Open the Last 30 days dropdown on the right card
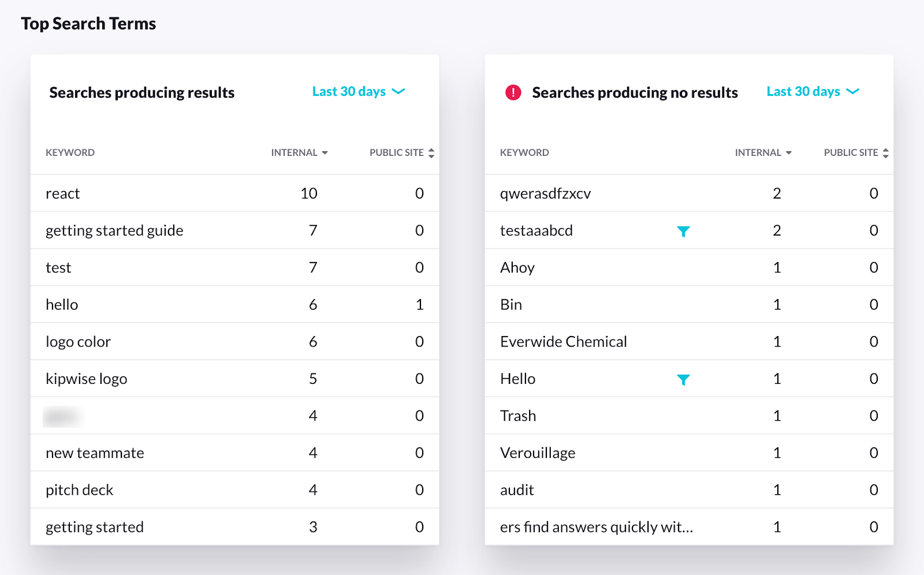924x575 pixels. coord(803,91)
